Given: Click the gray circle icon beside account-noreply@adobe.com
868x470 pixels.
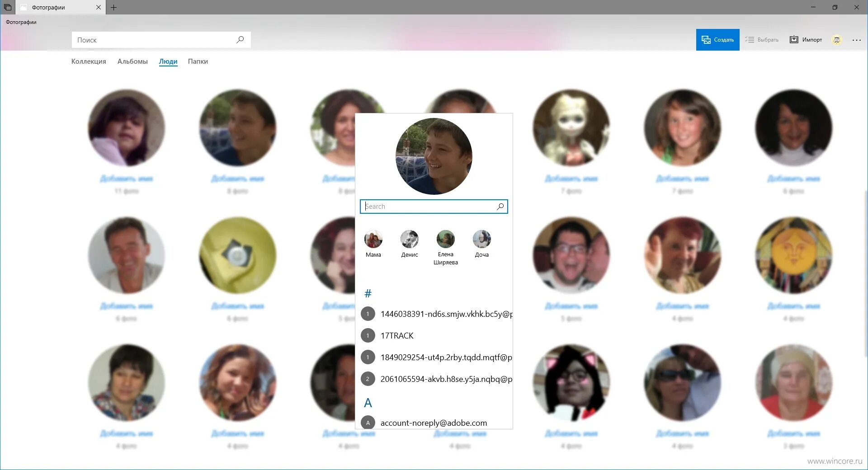Looking at the screenshot, I should pos(368,423).
